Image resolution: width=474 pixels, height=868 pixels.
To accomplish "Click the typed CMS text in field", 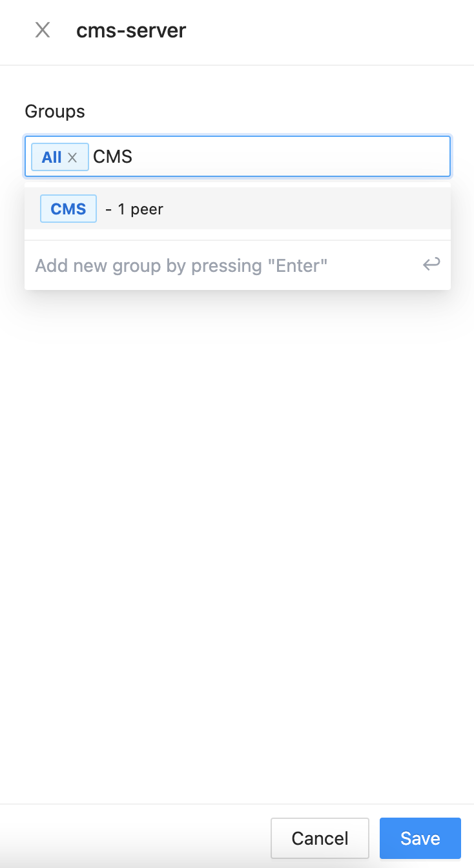I will (x=112, y=156).
